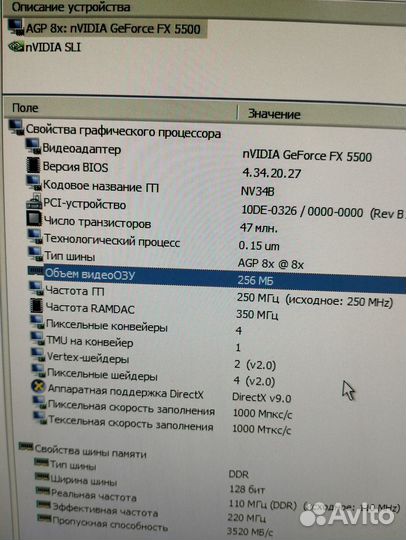Image resolution: width=406 pixels, height=540 pixels.
Task: Click the monitor icon for 'Тип шины' GPU row
Action: pyautogui.click(x=35, y=254)
